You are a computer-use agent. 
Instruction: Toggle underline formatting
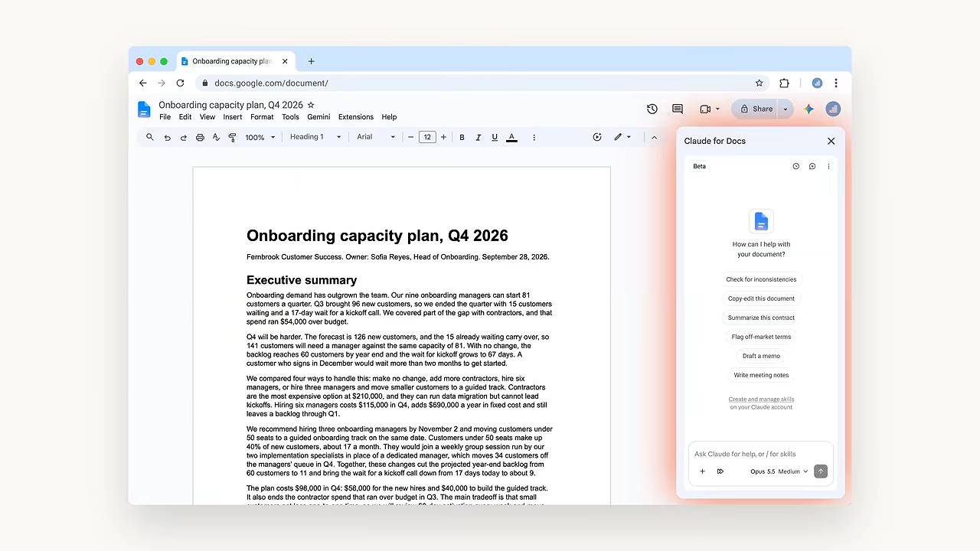click(x=495, y=138)
